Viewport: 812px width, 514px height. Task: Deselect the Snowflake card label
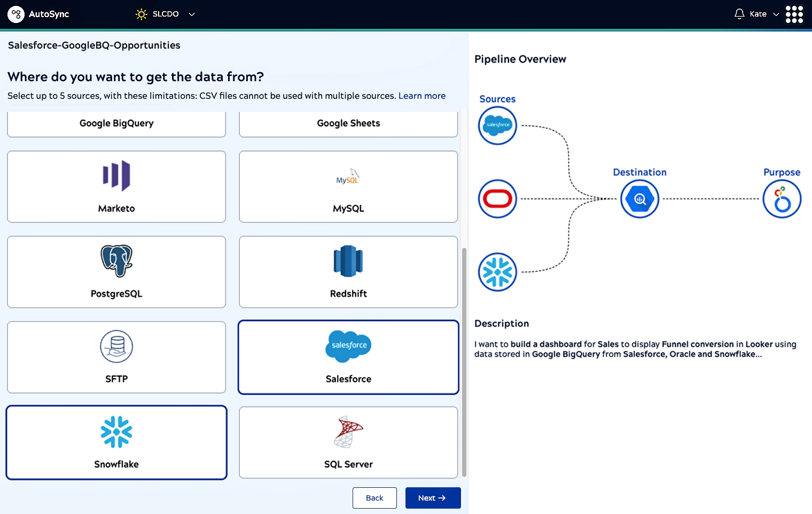116,464
